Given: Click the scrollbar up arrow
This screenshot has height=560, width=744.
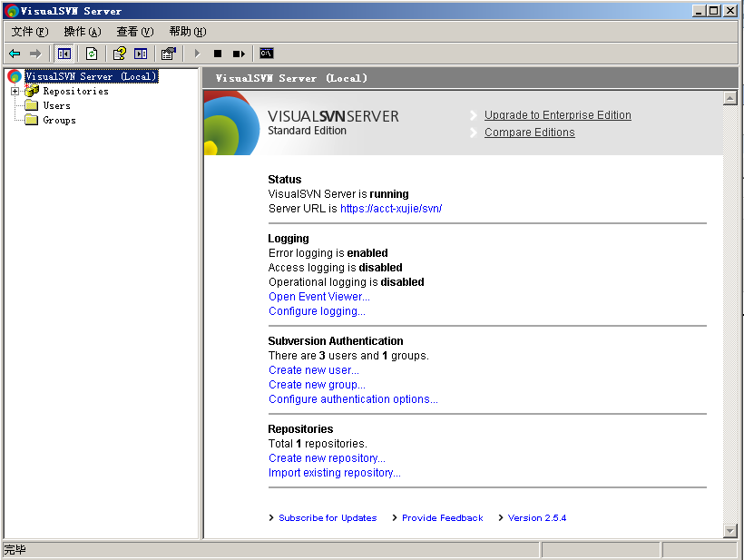Looking at the screenshot, I should (x=729, y=98).
